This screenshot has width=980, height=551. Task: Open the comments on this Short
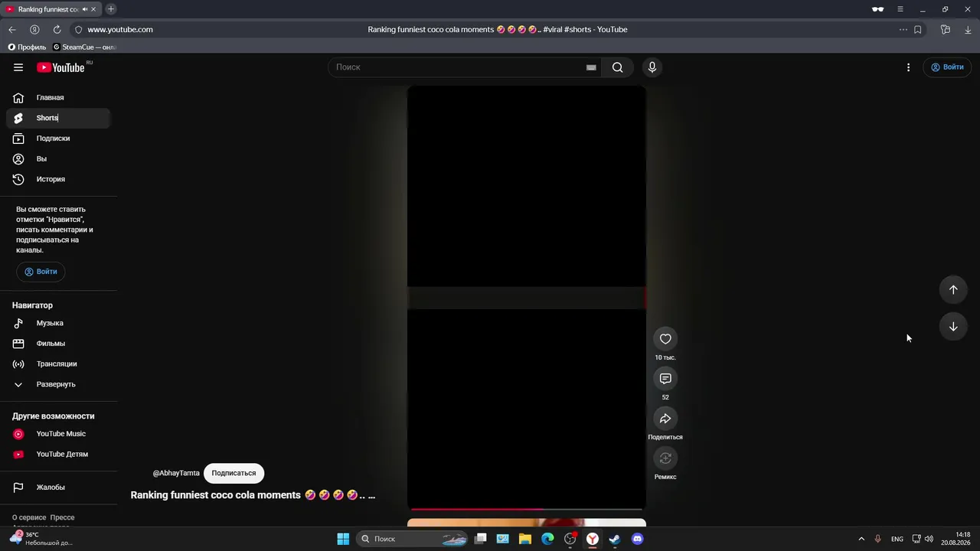pyautogui.click(x=665, y=379)
